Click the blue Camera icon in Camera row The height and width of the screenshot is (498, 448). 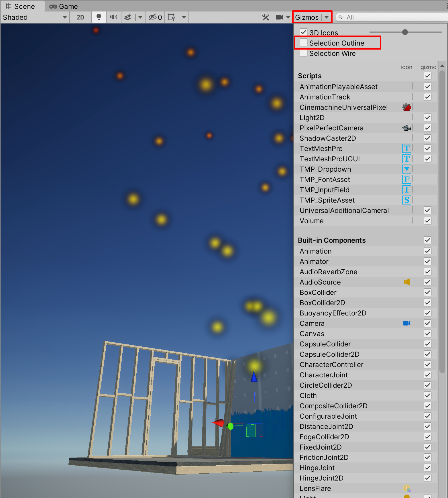407,323
